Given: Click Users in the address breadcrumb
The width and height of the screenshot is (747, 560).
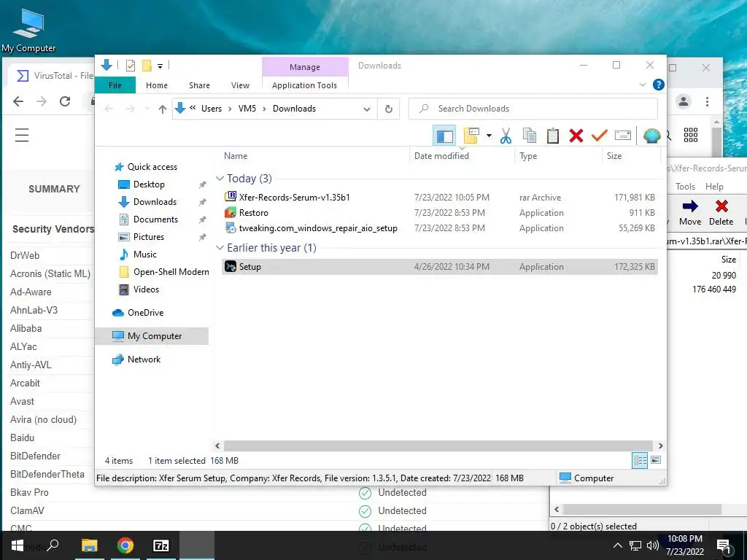Looking at the screenshot, I should click(x=212, y=109).
